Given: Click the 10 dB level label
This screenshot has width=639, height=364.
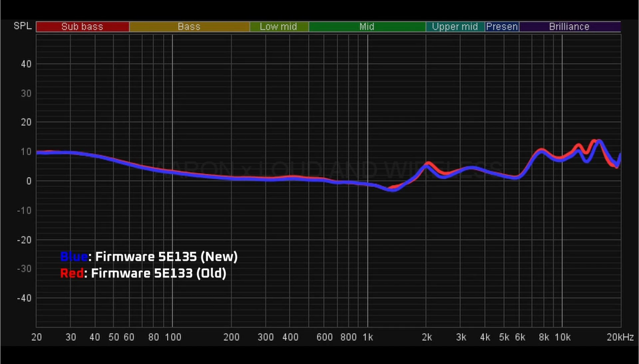Looking at the screenshot, I should tap(26, 152).
